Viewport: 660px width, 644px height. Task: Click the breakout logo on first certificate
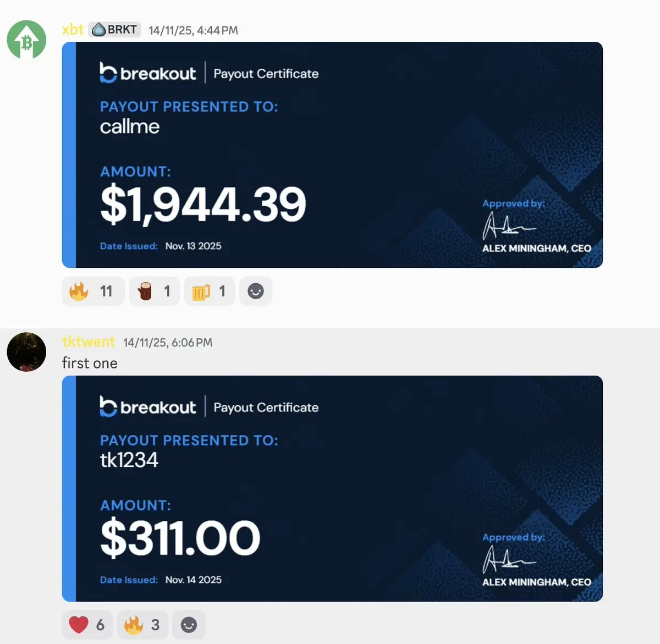pyautogui.click(x=147, y=73)
